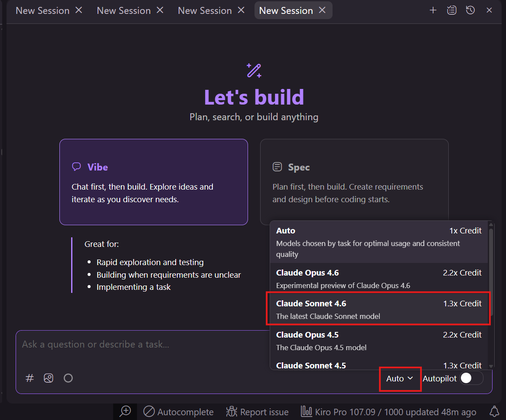Start a new session with plus icon
Image resolution: width=506 pixels, height=420 pixels.
coord(433,10)
